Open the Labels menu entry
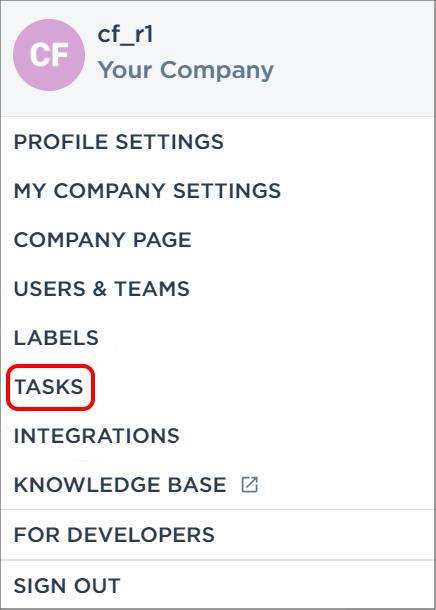The width and height of the screenshot is (436, 610). [x=56, y=338]
